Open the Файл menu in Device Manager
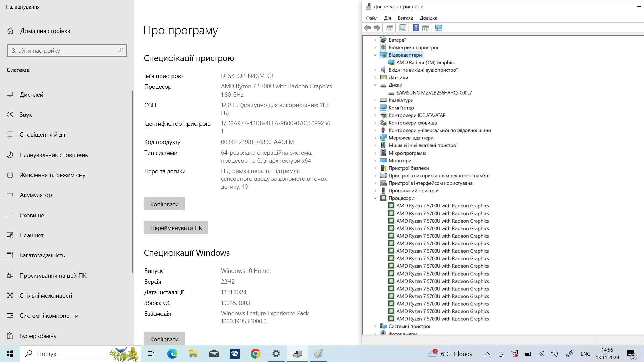The image size is (644, 362). (372, 18)
